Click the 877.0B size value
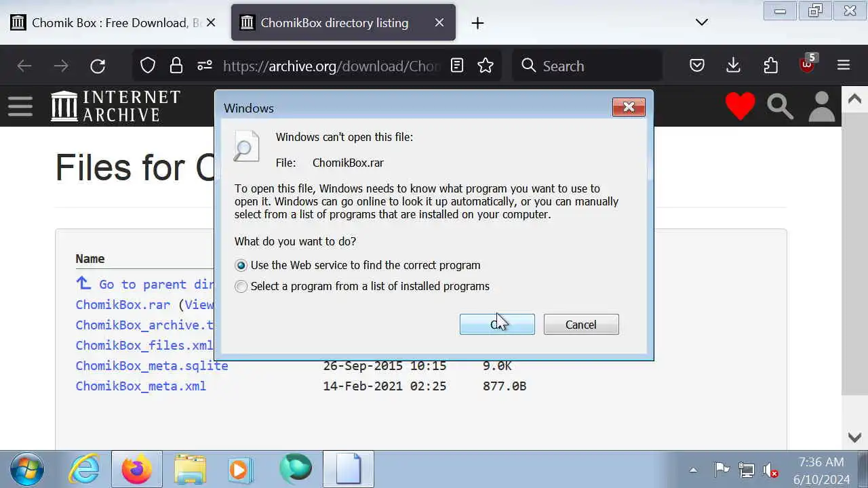Screen dimensions: 868x488 point(505,386)
